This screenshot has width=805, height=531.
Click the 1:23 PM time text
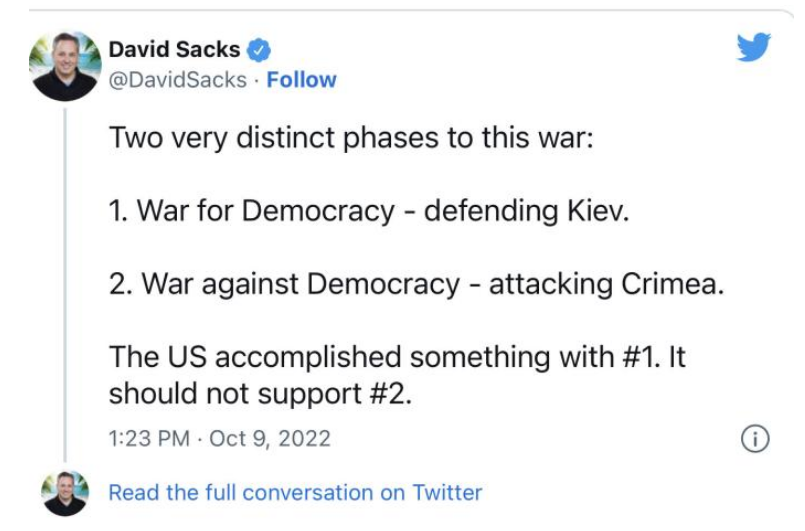click(x=149, y=439)
